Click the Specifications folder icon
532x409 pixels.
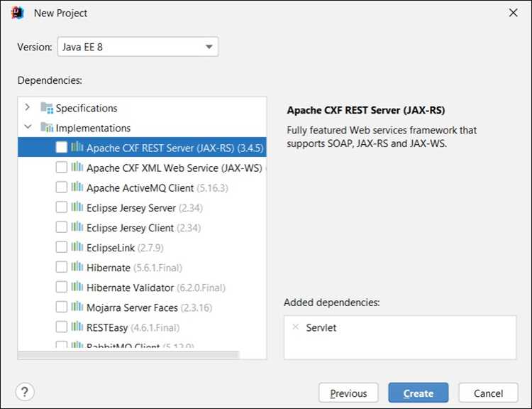point(47,108)
